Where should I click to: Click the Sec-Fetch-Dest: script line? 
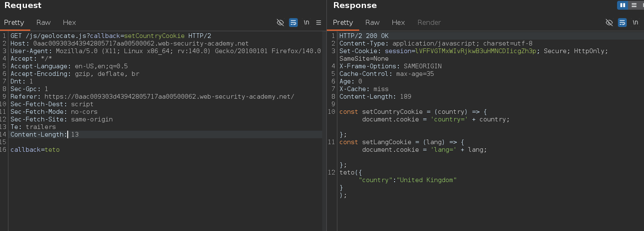click(x=52, y=104)
